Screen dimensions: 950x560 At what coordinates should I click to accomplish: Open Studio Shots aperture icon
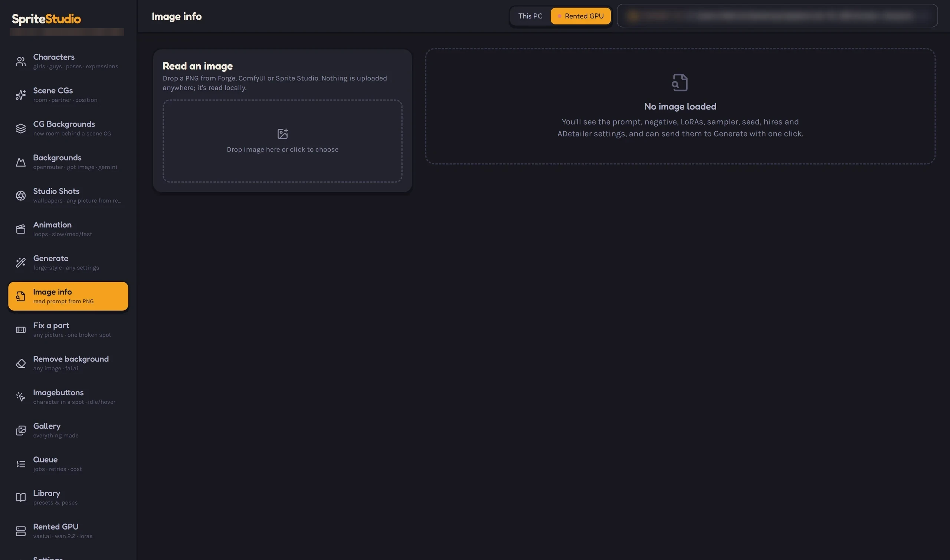[x=21, y=196]
